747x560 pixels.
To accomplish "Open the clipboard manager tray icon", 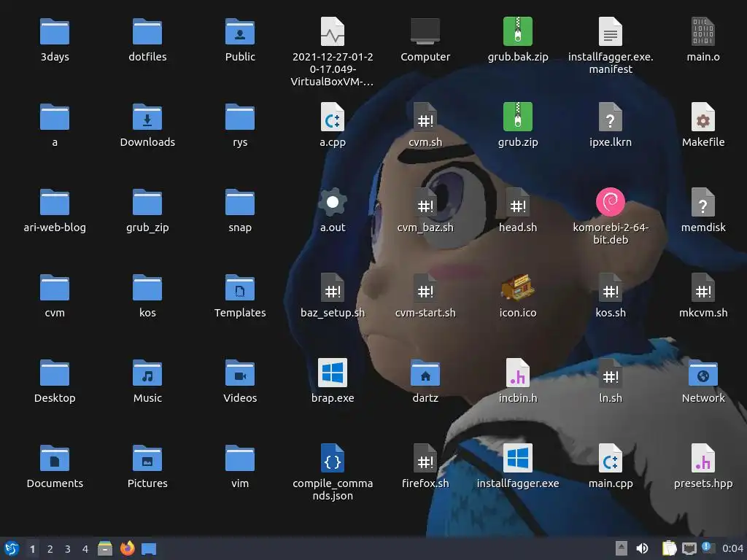I will tap(670, 548).
